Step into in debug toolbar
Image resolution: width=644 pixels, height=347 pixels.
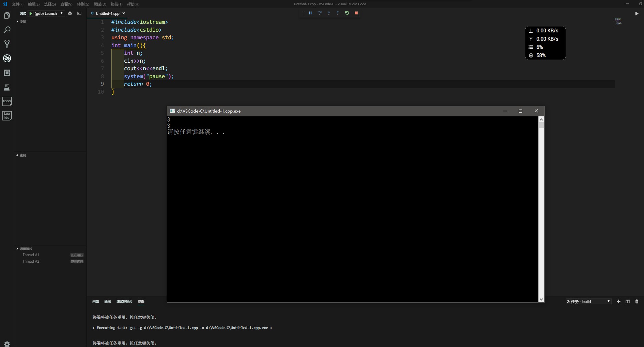pos(329,13)
